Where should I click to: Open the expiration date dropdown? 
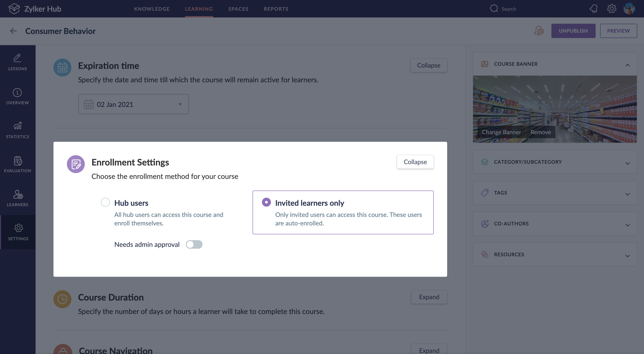133,104
